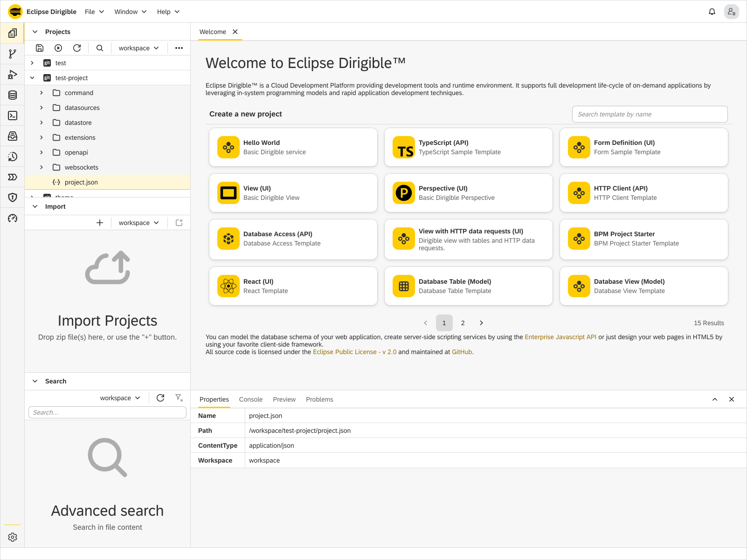This screenshot has height=560, width=747.
Task: Open the Enterprise Javascript API link
Action: (x=560, y=337)
